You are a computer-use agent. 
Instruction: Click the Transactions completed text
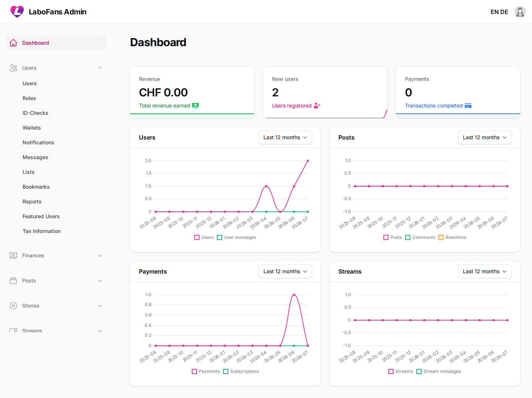click(434, 106)
